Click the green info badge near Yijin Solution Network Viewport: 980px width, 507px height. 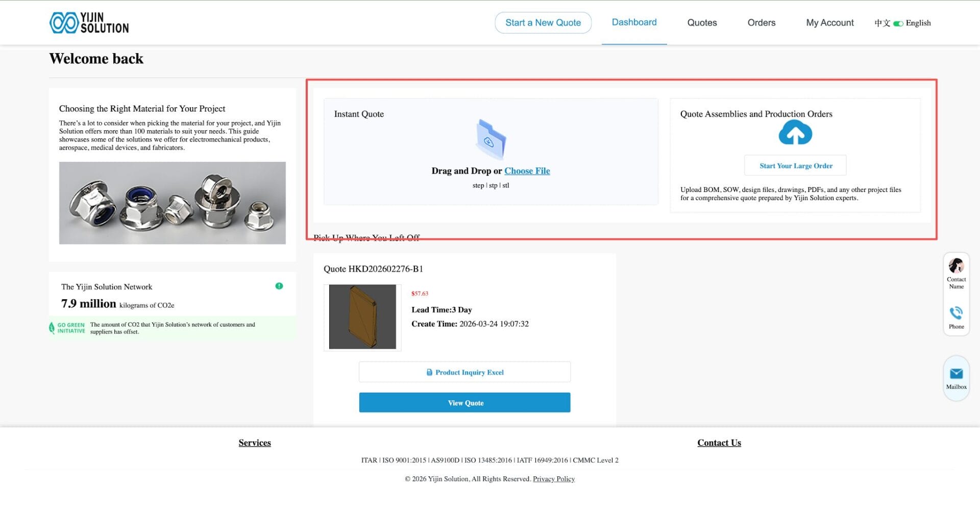tap(279, 286)
